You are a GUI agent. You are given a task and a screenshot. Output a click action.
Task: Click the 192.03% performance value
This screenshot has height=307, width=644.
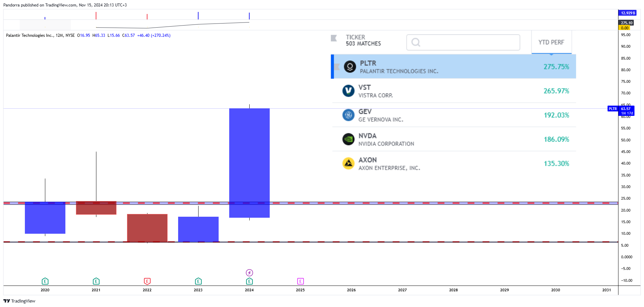point(556,115)
